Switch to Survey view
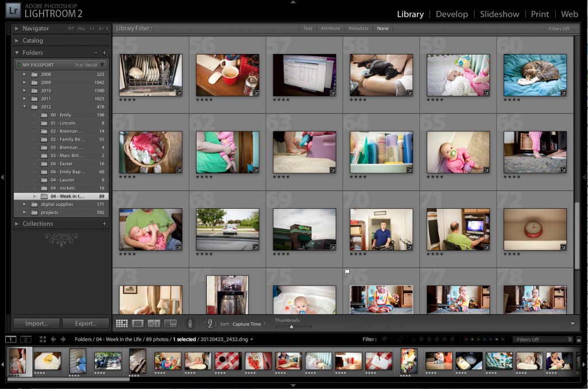 171,324
